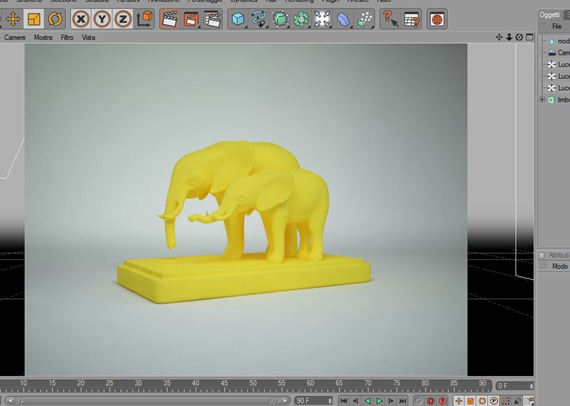Play the animation backwards
This screenshot has height=406, width=570.
pyautogui.click(x=368, y=401)
